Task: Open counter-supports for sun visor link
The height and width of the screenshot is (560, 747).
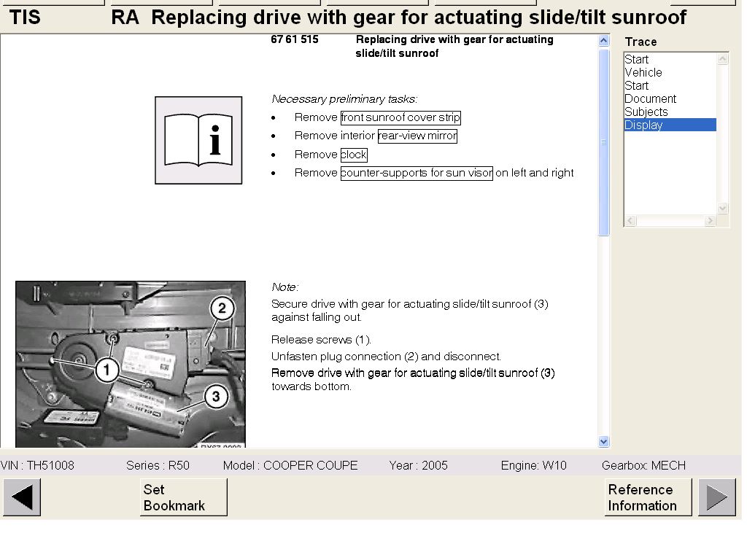Action: (x=417, y=173)
